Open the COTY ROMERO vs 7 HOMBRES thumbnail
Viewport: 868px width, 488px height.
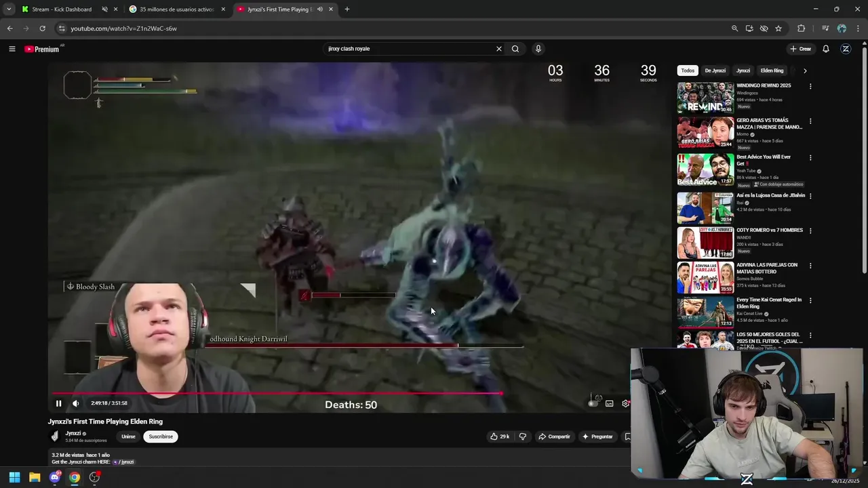pos(705,242)
